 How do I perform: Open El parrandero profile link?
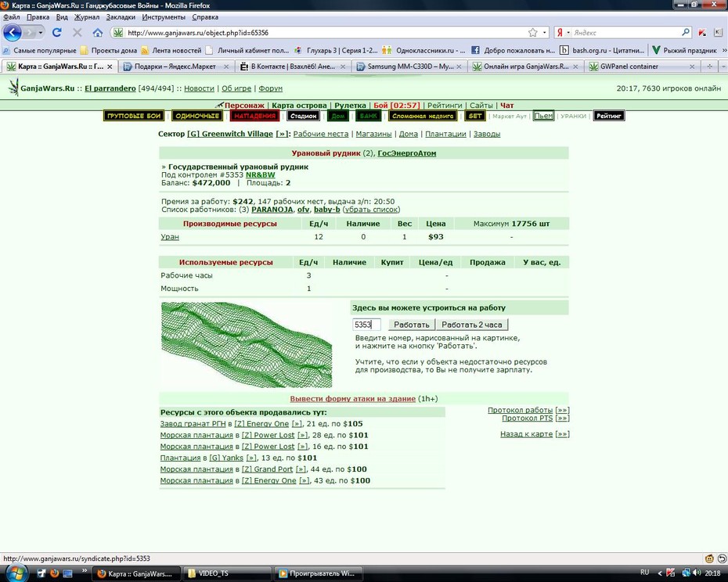click(x=110, y=88)
